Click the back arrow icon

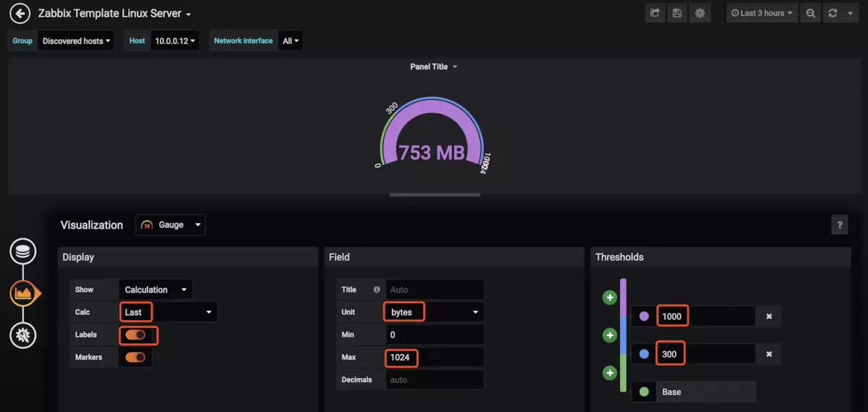tap(20, 13)
